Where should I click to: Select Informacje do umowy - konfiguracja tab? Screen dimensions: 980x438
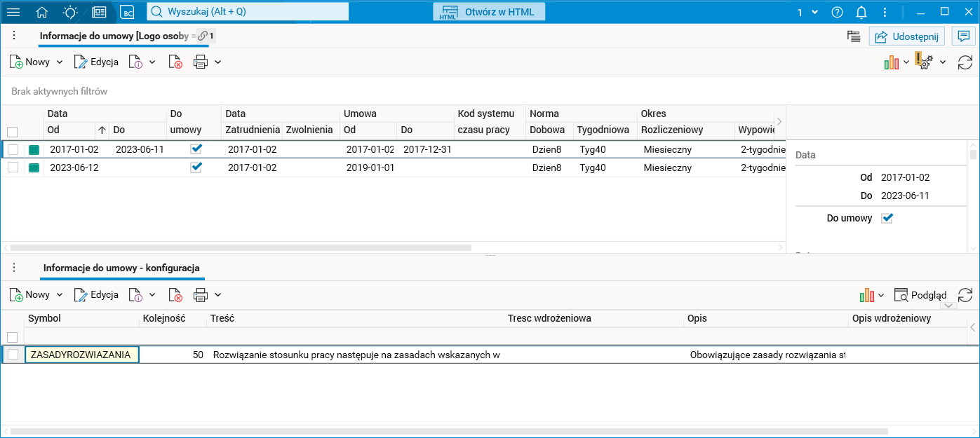point(122,268)
